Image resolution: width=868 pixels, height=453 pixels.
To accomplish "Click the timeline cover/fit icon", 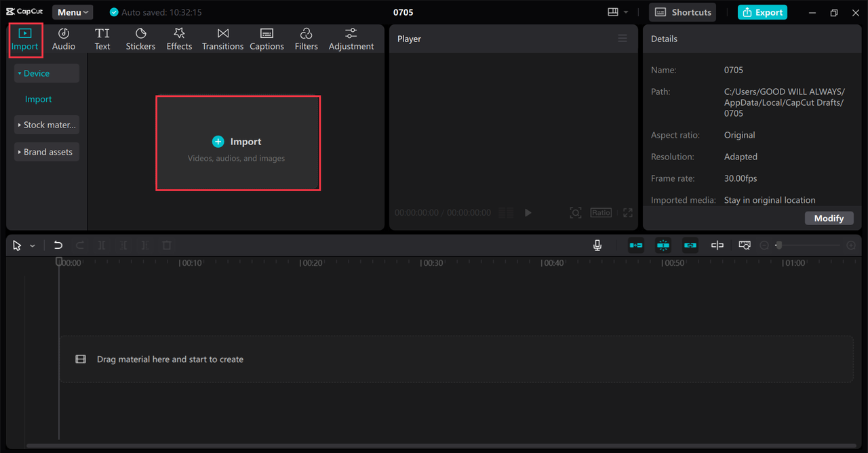I will pyautogui.click(x=745, y=245).
